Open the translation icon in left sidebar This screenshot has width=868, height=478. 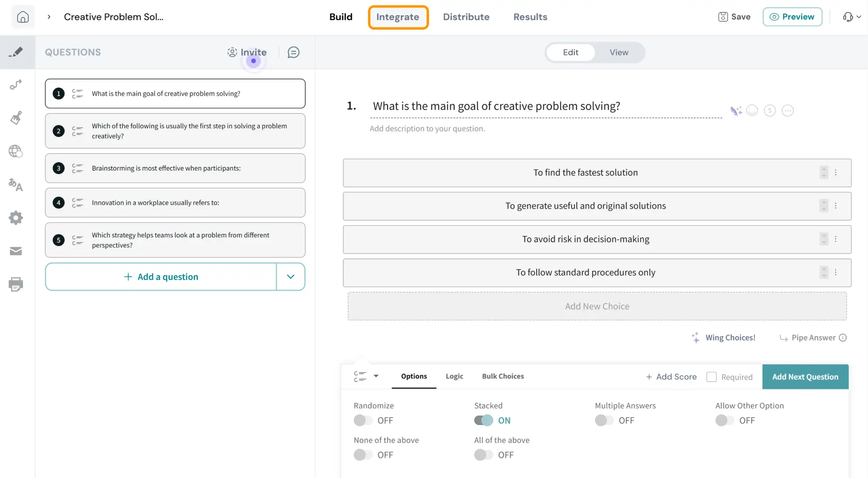point(16,184)
